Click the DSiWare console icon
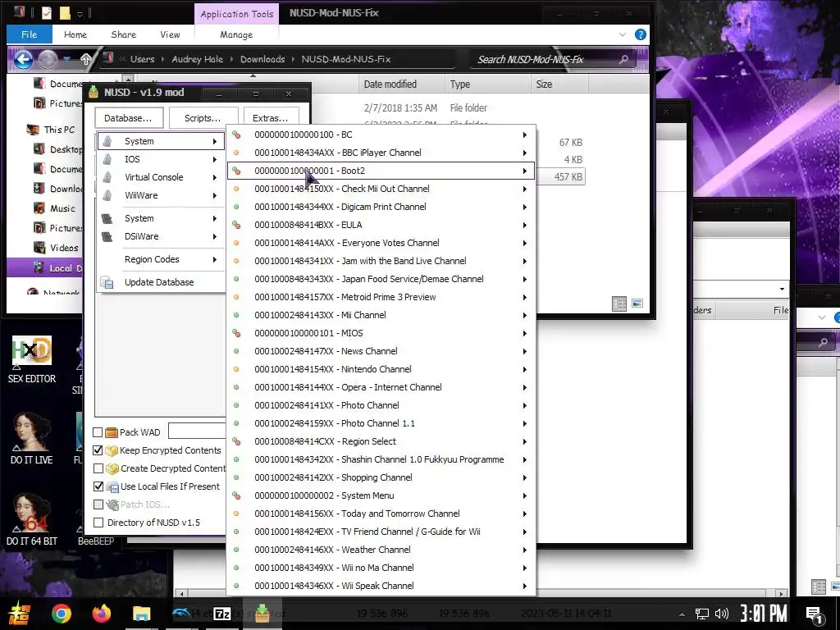The height and width of the screenshot is (630, 840). (x=107, y=236)
